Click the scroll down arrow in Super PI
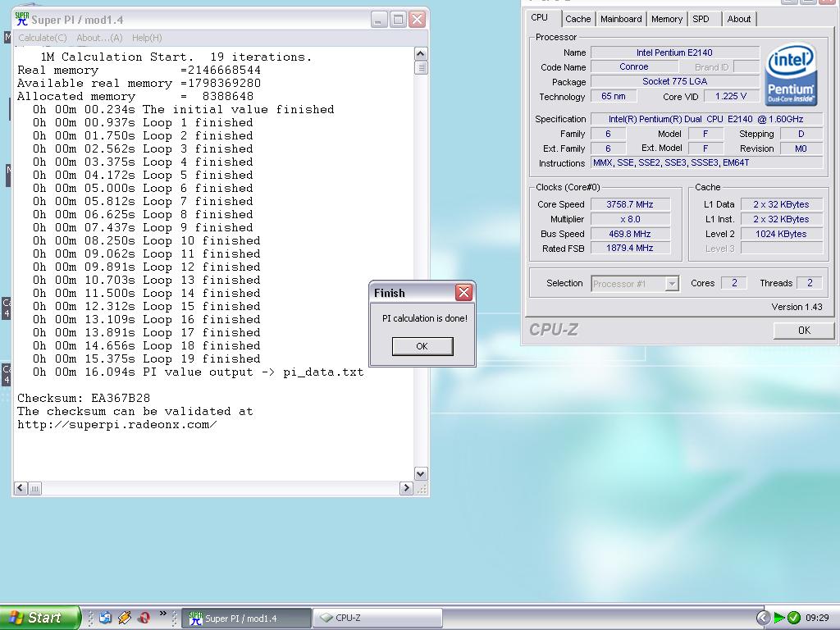 (x=421, y=473)
